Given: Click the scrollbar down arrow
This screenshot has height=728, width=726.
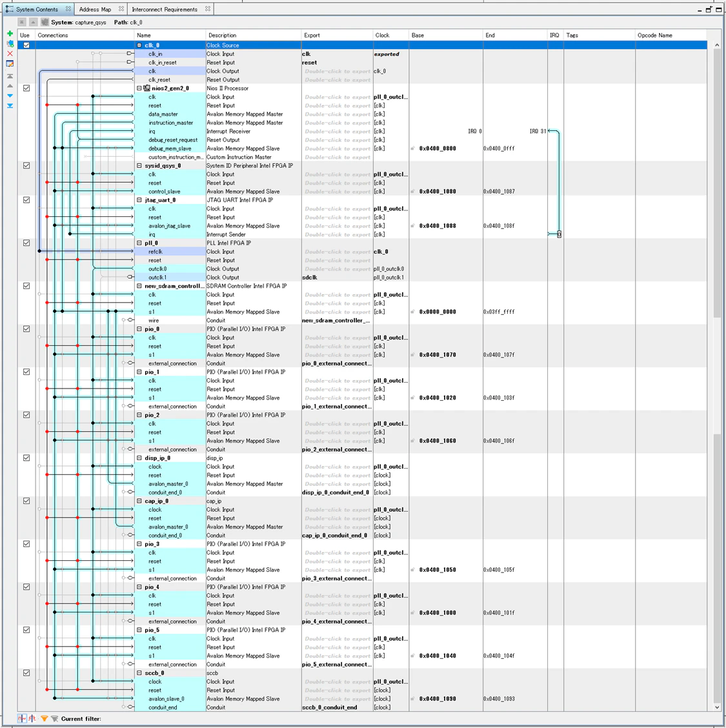Looking at the screenshot, I should (717, 707).
